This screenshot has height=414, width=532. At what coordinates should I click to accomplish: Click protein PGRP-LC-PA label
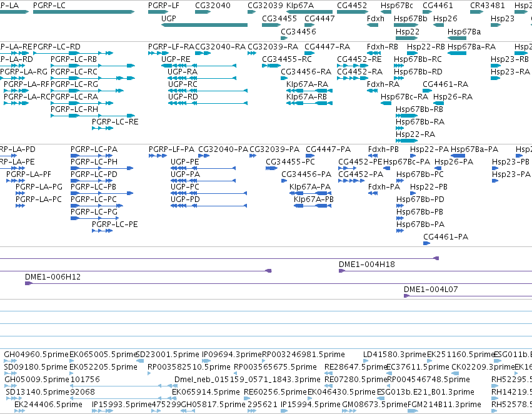(x=94, y=149)
